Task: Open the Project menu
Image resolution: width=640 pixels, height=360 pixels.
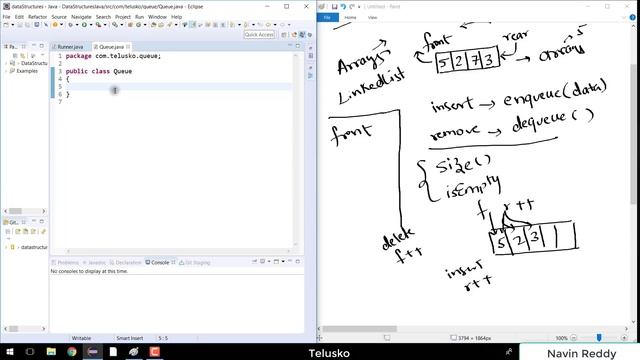Action: click(122, 17)
